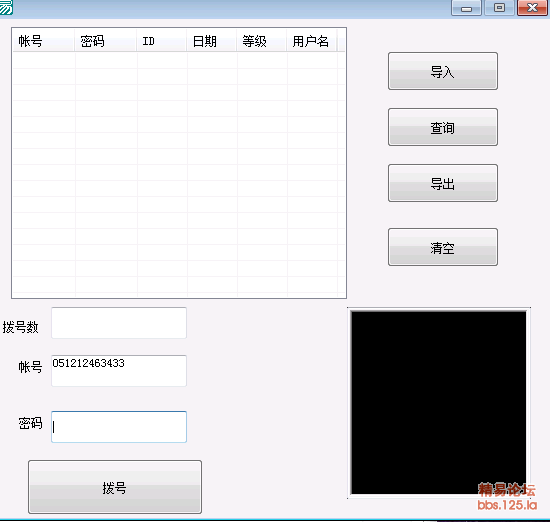Click the black image preview box
This screenshot has height=522, width=550.
(x=439, y=402)
